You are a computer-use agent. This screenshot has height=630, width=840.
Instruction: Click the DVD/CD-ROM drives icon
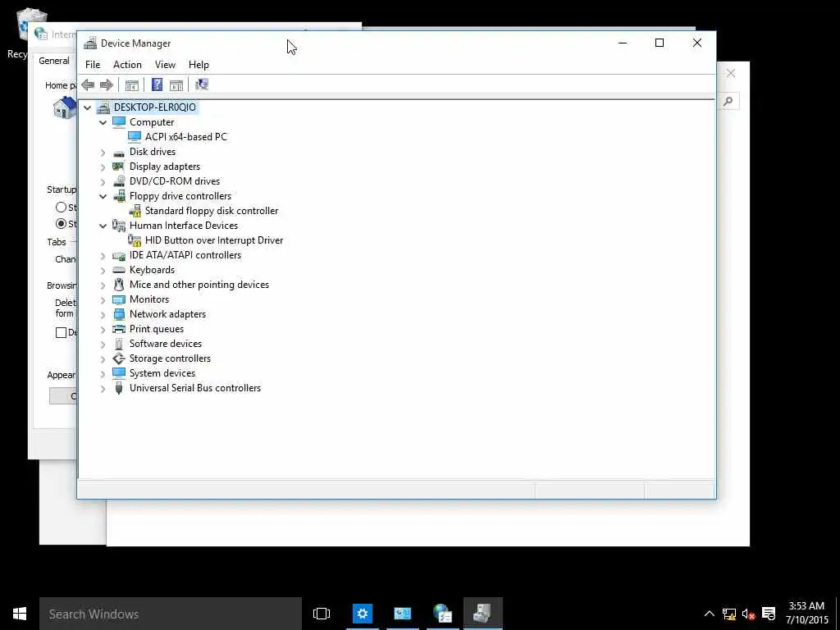pos(119,181)
